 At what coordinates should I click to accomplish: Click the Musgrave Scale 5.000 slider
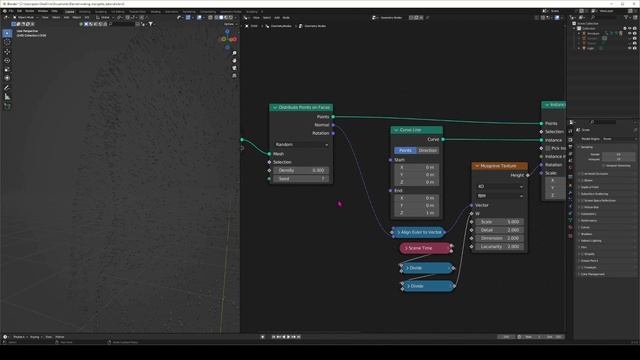point(500,222)
